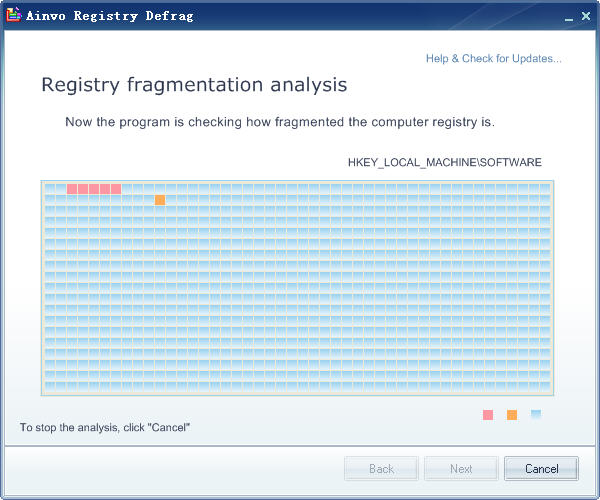Click the disabled Next button
The width and height of the screenshot is (600, 500).
point(461,469)
